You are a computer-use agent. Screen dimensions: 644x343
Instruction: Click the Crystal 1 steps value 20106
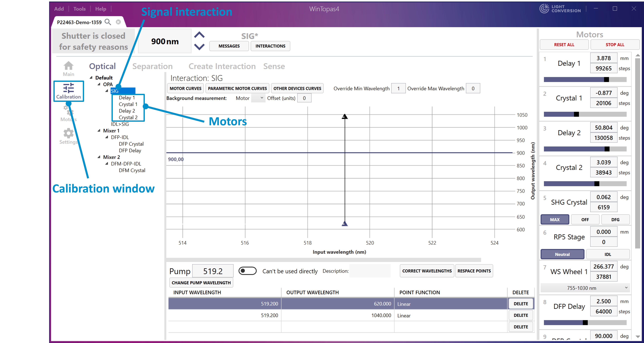coord(604,103)
